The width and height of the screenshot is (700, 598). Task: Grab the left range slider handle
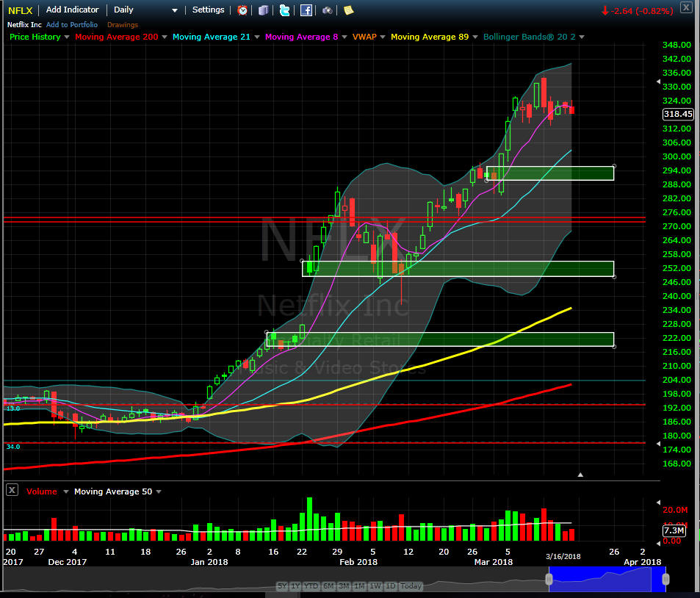coord(549,580)
